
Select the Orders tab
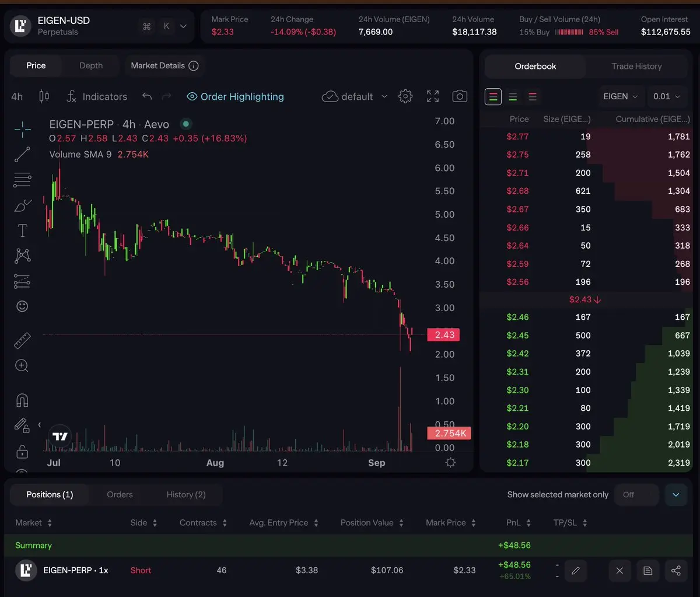[x=120, y=494]
